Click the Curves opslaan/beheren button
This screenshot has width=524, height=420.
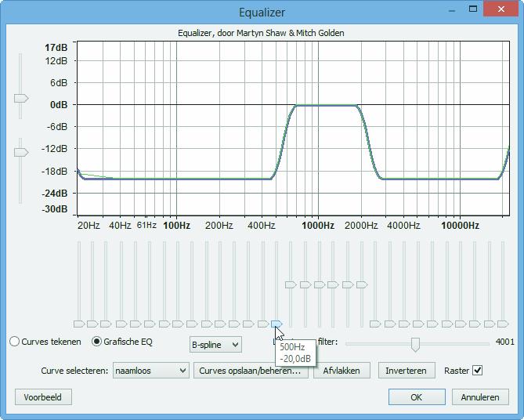pyautogui.click(x=250, y=371)
